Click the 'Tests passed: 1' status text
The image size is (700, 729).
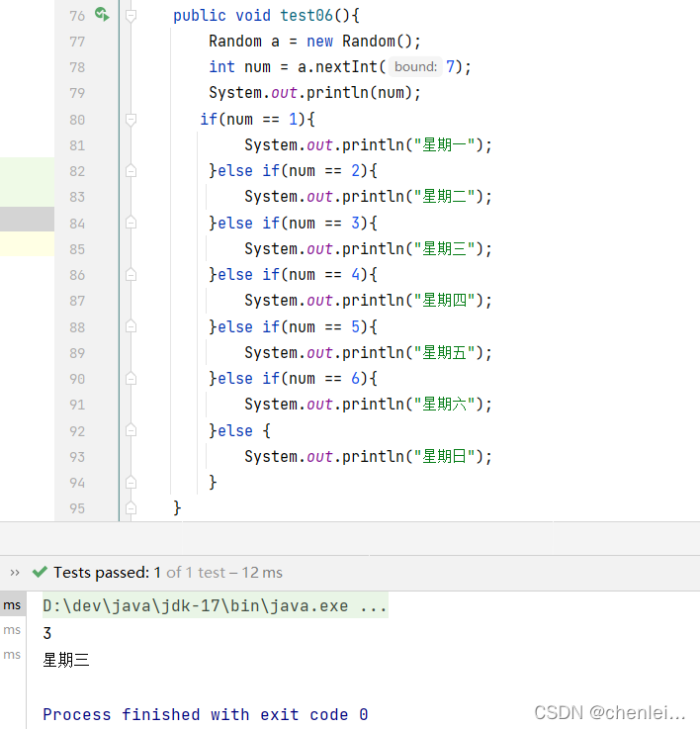107,573
